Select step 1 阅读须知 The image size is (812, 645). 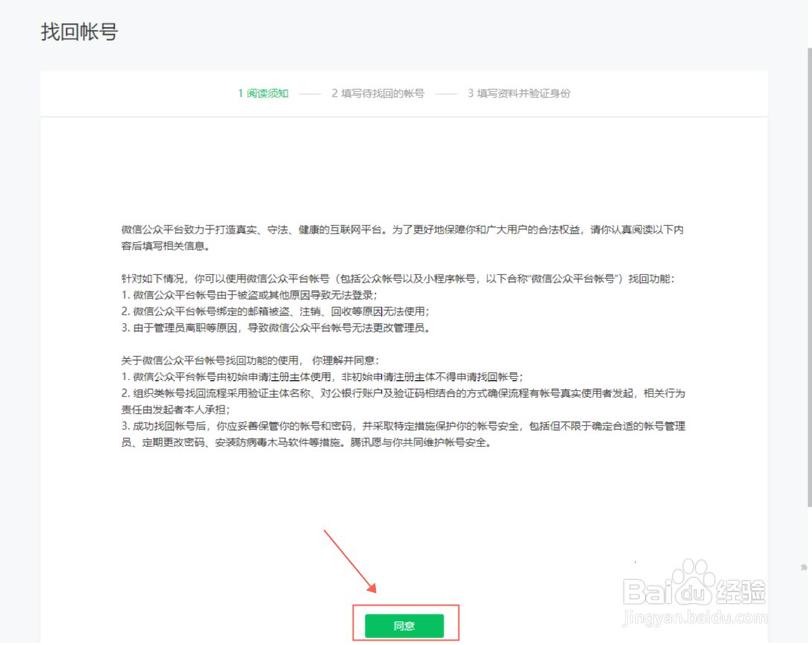coord(263,93)
